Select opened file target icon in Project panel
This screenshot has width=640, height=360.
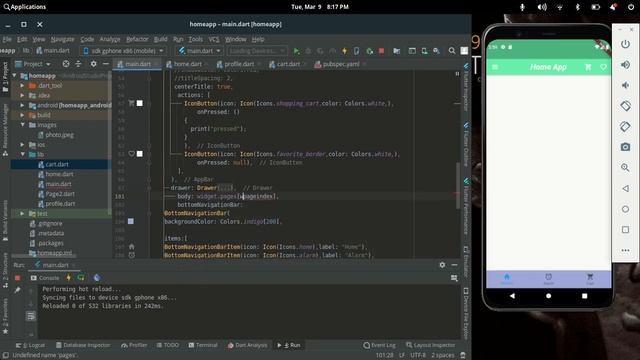pyautogui.click(x=66, y=64)
